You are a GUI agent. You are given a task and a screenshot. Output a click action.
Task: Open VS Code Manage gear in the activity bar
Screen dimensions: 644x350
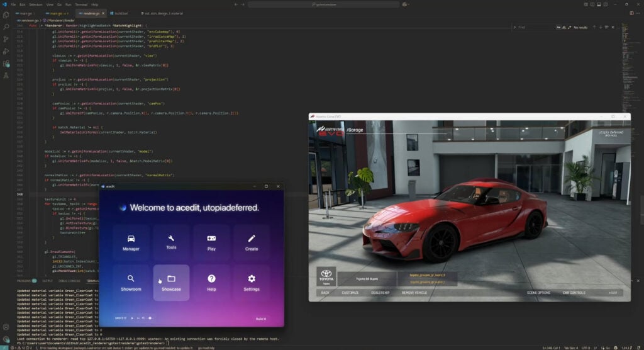click(x=6, y=339)
